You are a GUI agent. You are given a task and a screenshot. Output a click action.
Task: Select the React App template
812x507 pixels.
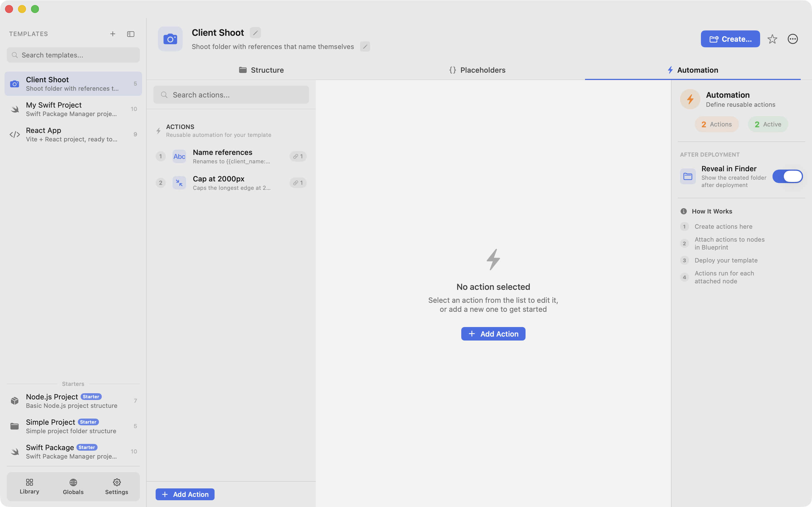point(73,134)
